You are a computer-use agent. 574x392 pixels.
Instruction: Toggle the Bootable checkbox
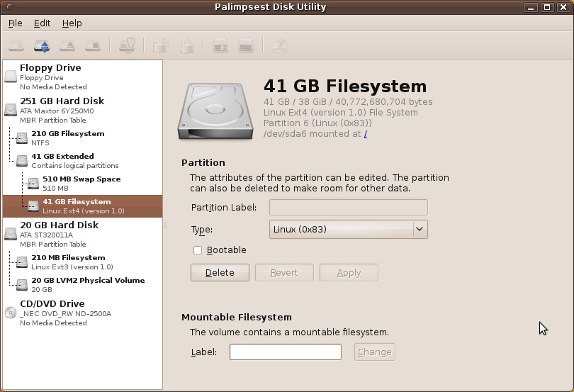(x=198, y=250)
